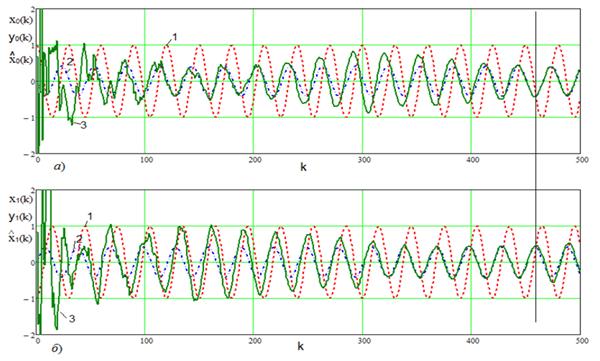Click the 500 tick label on top chart axis
Viewport: 600px width, 361px height.
[x=582, y=160]
